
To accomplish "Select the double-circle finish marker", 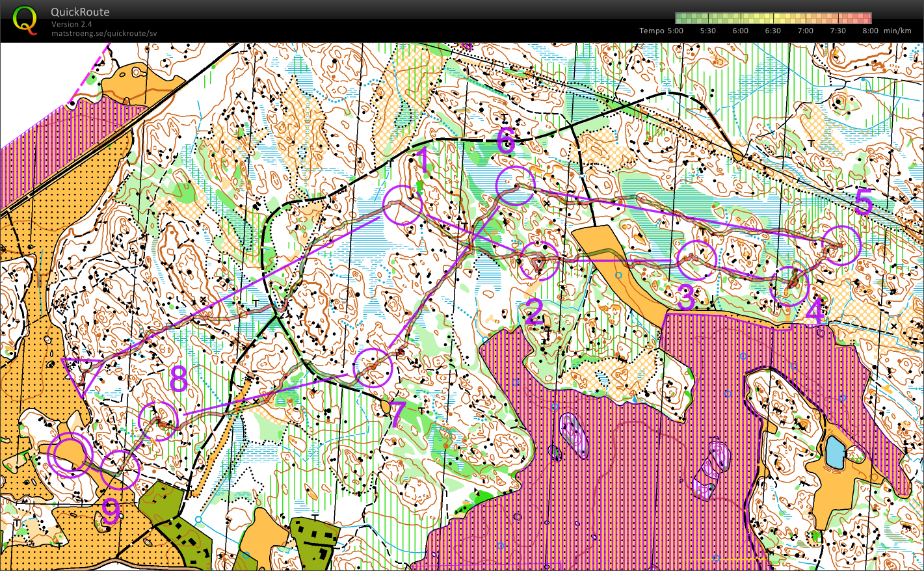I will [x=70, y=455].
